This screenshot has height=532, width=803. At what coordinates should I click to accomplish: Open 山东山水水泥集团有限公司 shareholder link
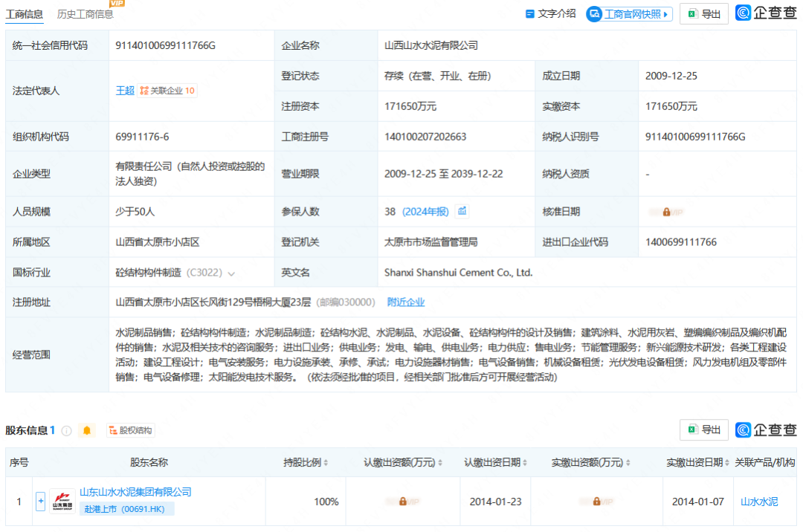pos(136,492)
